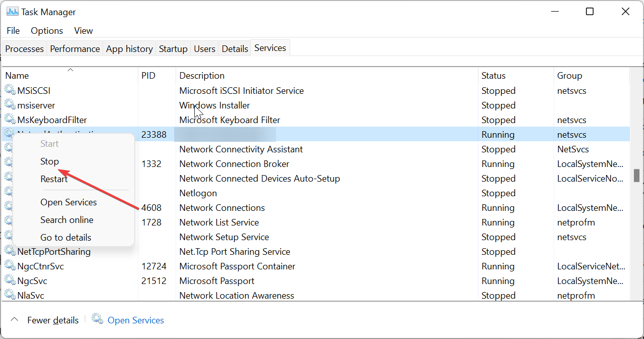
Task: Open the Startup tab
Action: pyautogui.click(x=173, y=49)
